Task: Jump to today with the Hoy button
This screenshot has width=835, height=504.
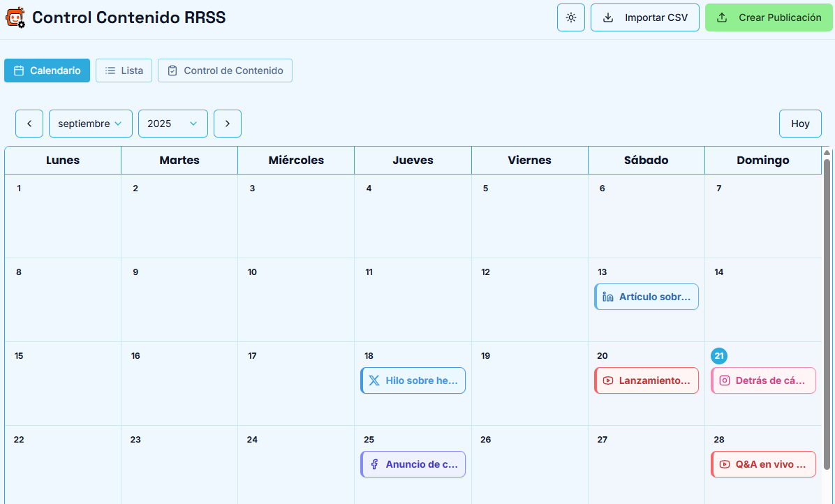Action: pyautogui.click(x=800, y=124)
